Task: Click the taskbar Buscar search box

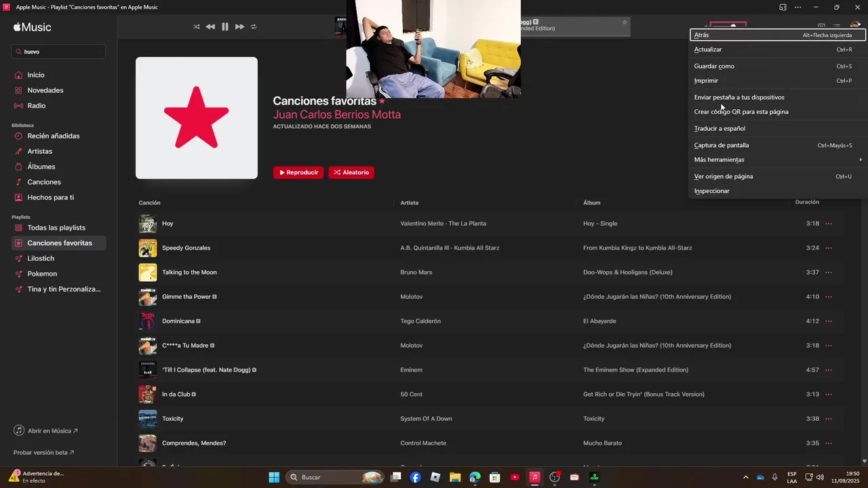Action: point(336,477)
